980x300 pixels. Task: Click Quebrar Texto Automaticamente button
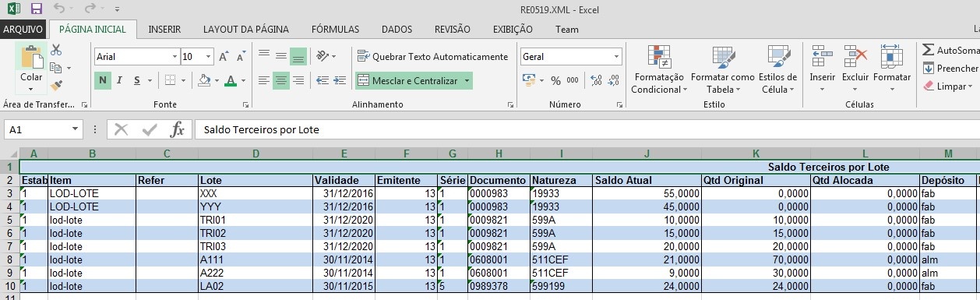pos(432,56)
